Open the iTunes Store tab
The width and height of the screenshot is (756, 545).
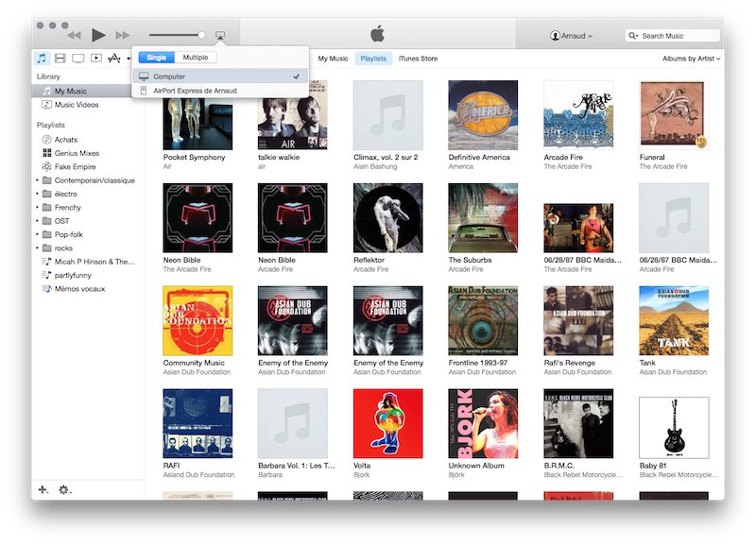(x=418, y=59)
